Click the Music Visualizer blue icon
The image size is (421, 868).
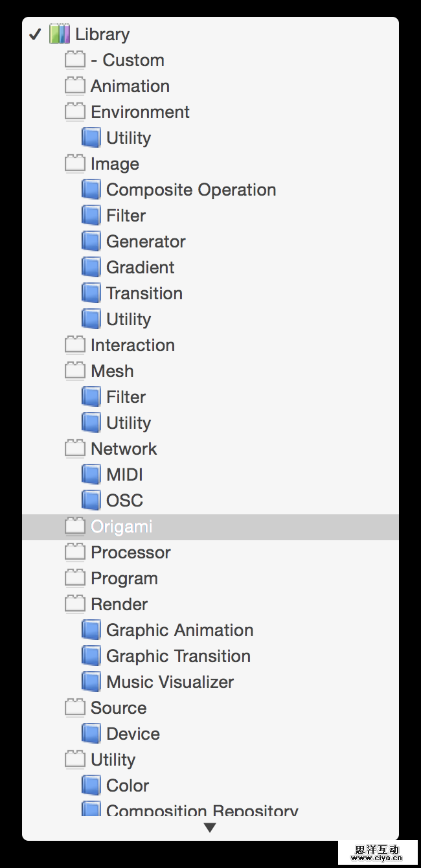tap(91, 682)
